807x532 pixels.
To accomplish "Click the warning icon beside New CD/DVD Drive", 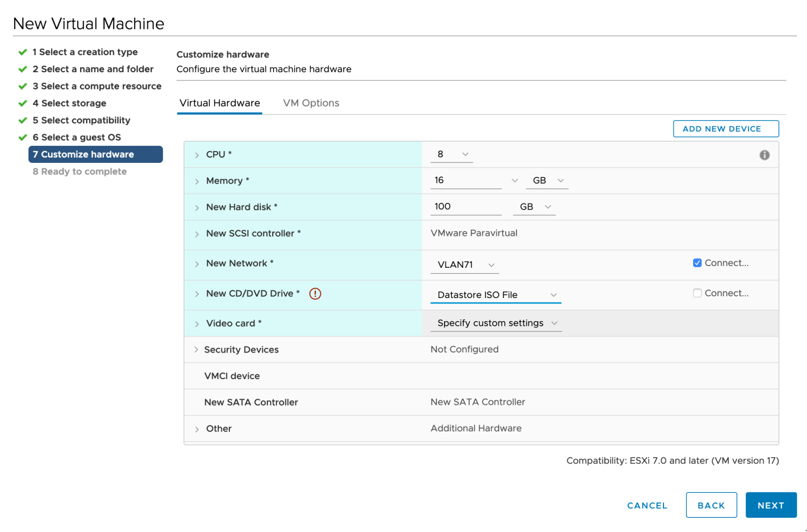I will tap(315, 293).
